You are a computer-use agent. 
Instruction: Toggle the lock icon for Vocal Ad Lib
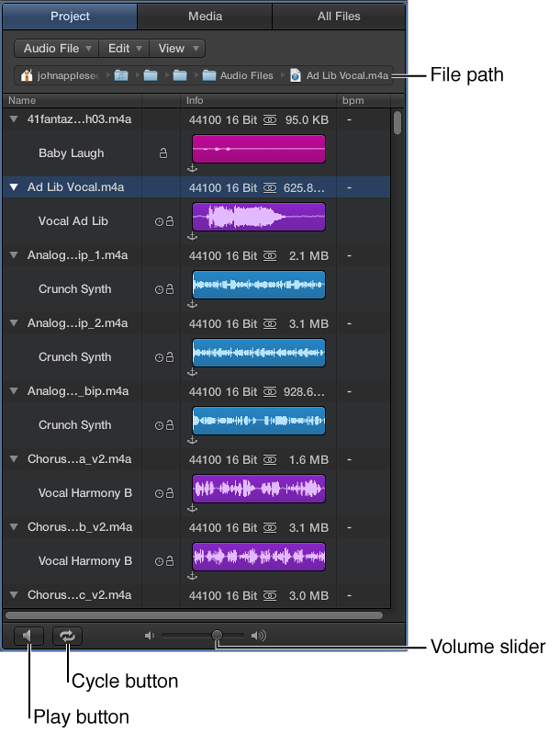click(170, 221)
